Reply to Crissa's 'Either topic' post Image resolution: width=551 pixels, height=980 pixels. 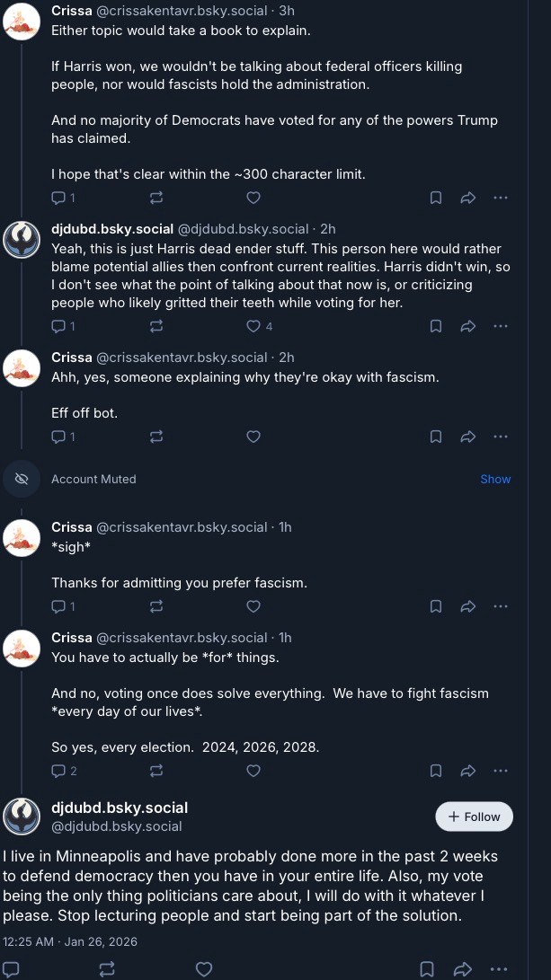click(x=59, y=198)
